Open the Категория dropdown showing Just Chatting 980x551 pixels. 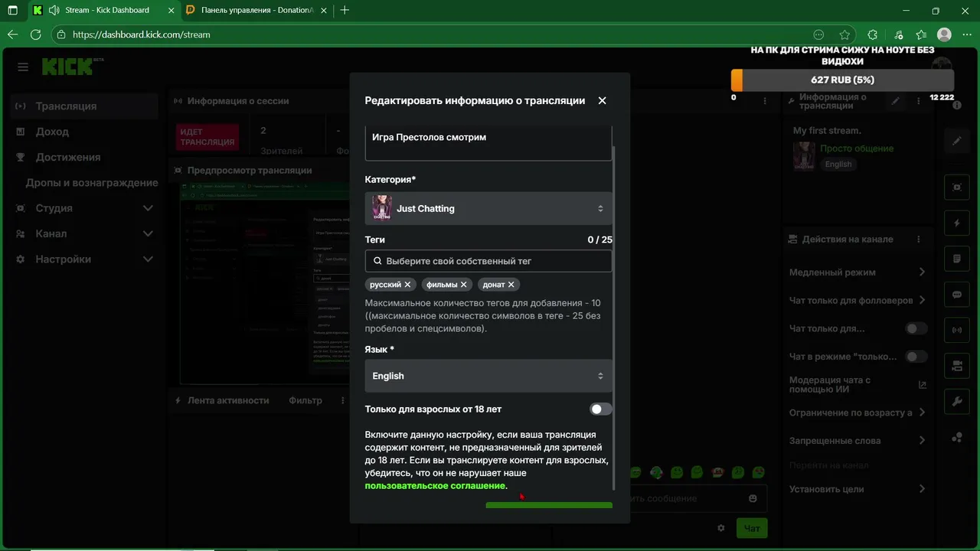tap(488, 208)
